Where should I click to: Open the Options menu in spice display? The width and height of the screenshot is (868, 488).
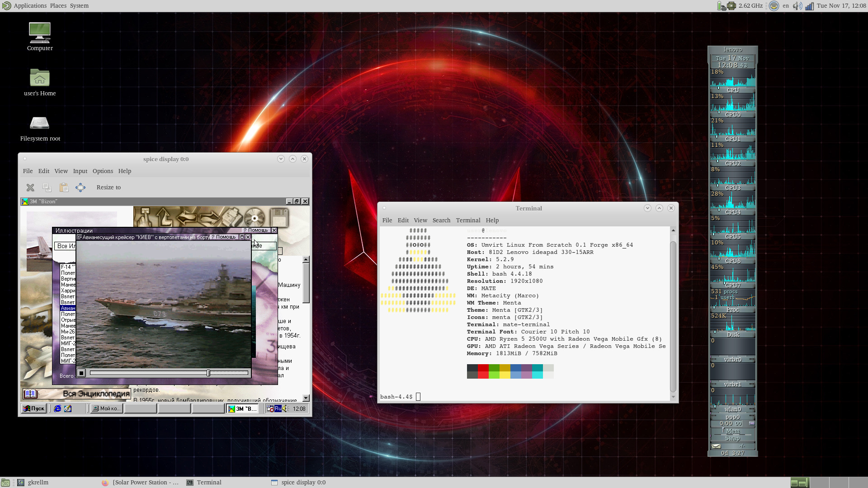[x=103, y=171]
